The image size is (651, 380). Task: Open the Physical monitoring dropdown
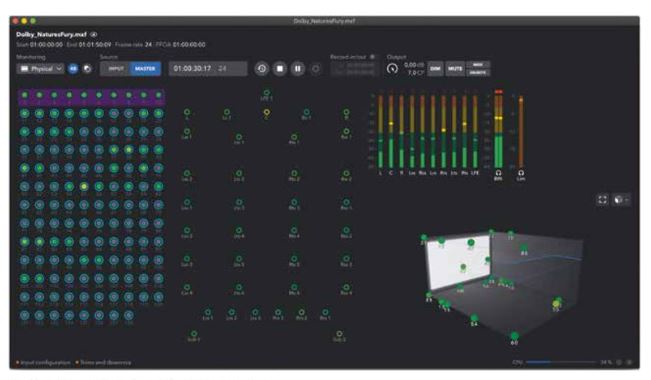pyautogui.click(x=41, y=69)
